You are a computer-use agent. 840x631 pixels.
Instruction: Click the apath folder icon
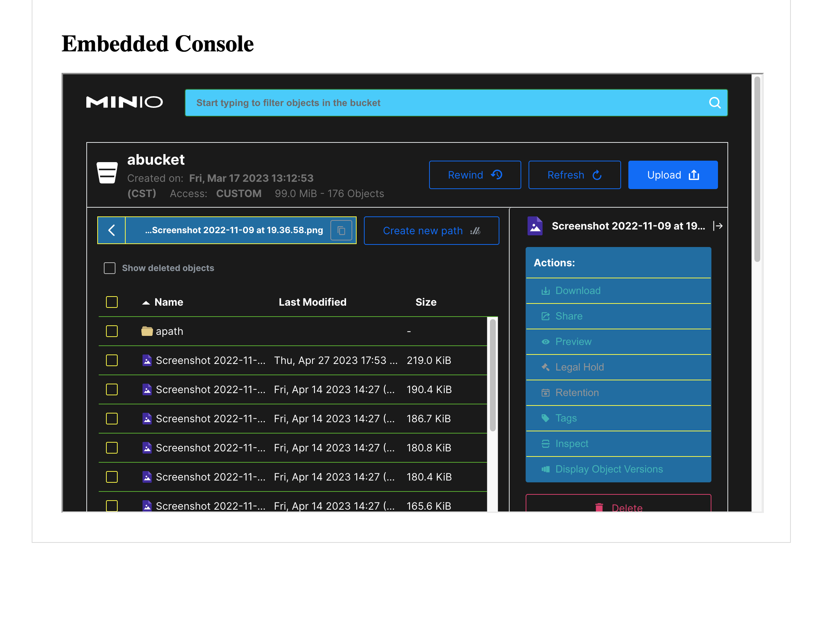(x=146, y=331)
